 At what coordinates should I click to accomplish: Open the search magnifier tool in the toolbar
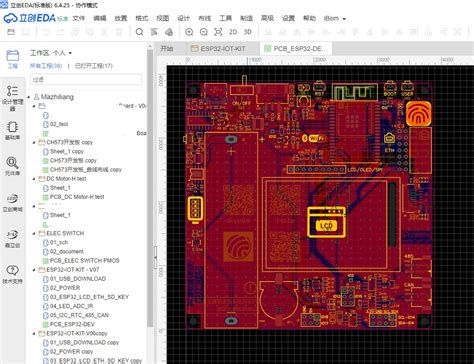[139, 32]
